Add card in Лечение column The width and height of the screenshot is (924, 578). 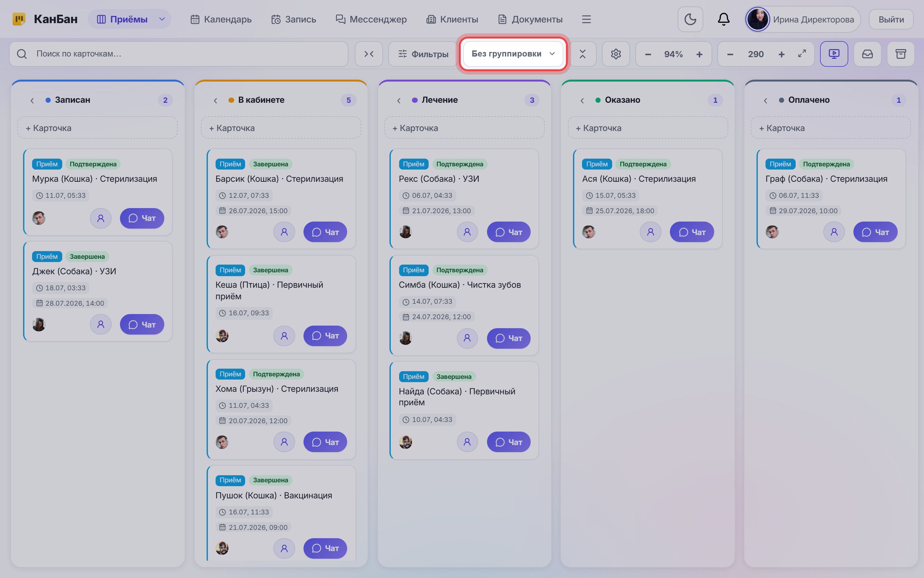point(464,128)
